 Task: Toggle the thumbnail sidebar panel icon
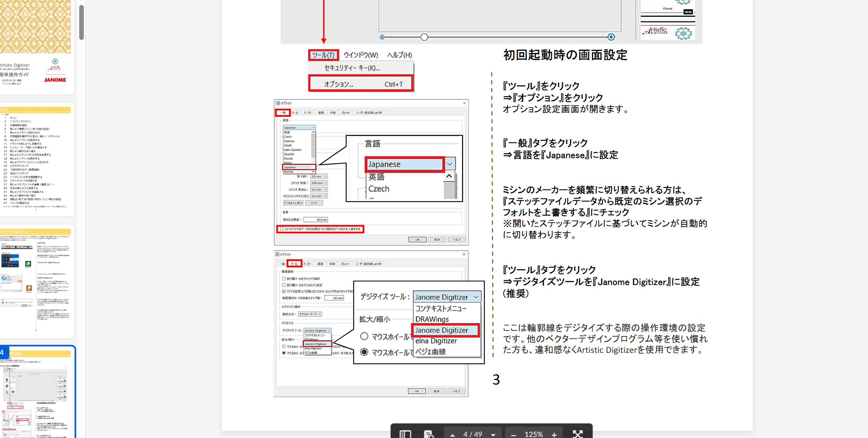click(405, 434)
